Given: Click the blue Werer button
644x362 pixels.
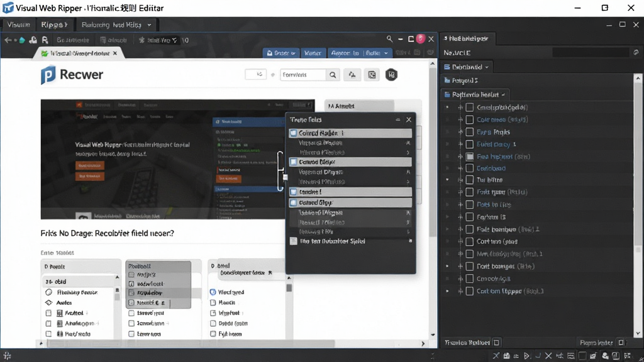Looking at the screenshot, I should 313,53.
